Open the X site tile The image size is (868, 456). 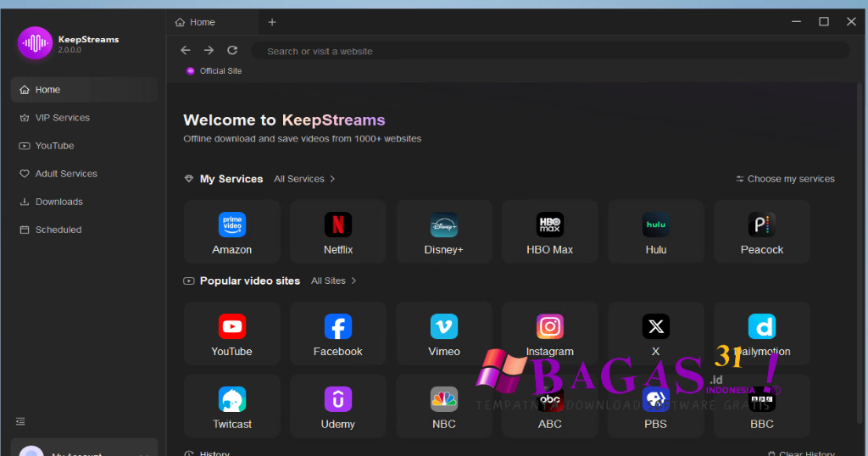[x=656, y=334]
